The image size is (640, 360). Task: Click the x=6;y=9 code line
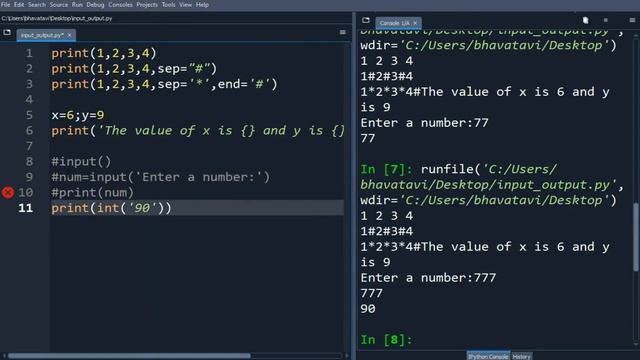coord(78,115)
